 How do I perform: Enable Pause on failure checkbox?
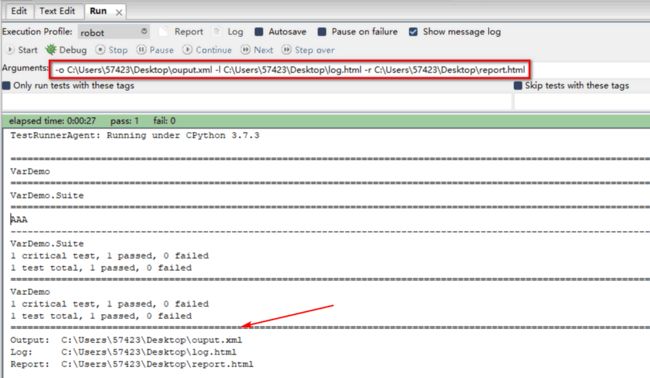322,32
